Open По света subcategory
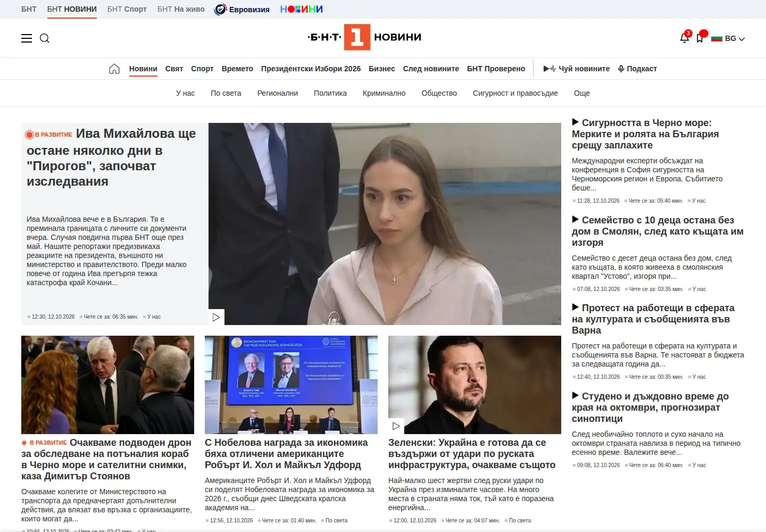The image size is (766, 532). tap(226, 93)
